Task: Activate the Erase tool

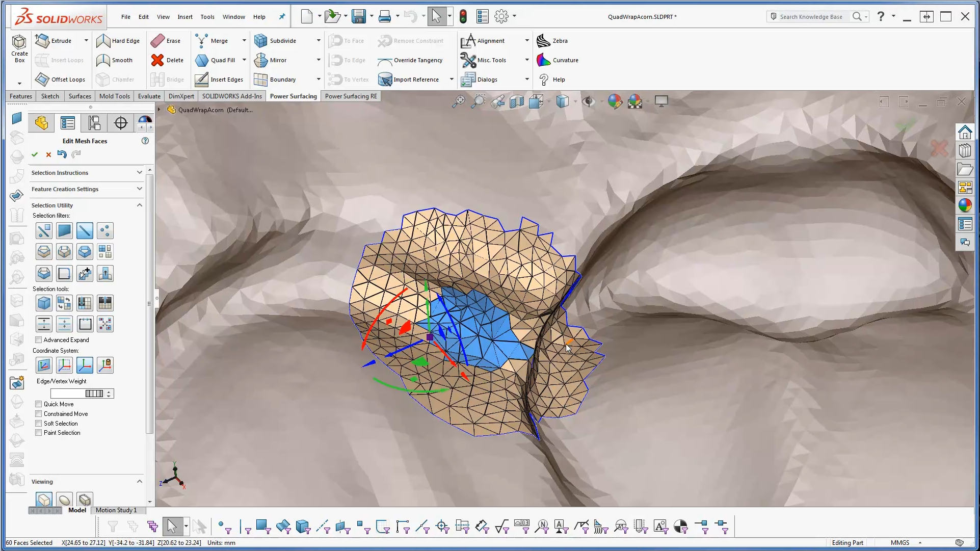Action: pyautogui.click(x=166, y=41)
